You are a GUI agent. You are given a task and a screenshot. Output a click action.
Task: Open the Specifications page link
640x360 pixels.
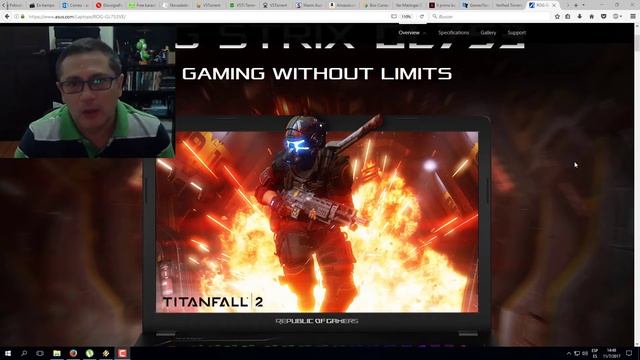(453, 32)
